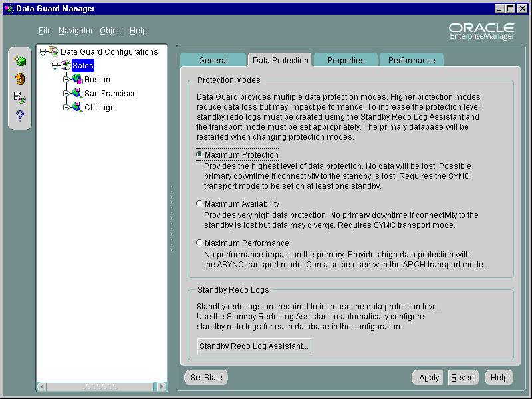The width and height of the screenshot is (532, 399).
Task: Click the horizontal scrollbar below the tree
Action: [x=100, y=386]
